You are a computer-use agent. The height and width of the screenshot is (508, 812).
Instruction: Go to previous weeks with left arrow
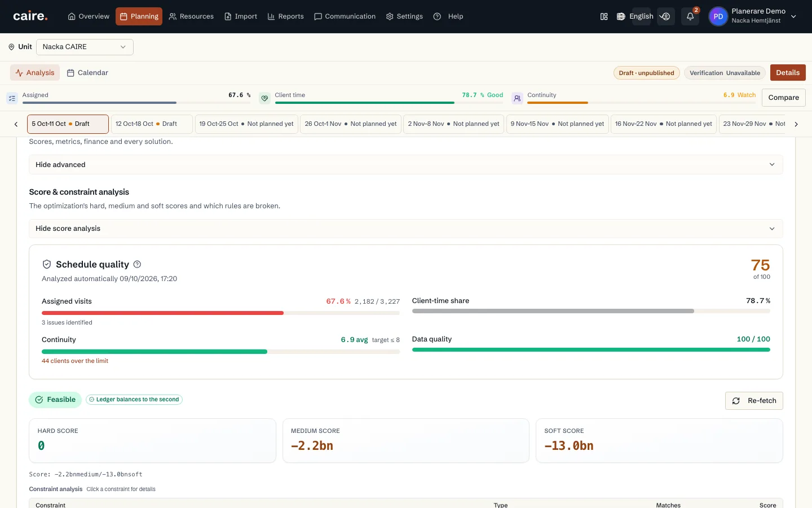tap(16, 124)
